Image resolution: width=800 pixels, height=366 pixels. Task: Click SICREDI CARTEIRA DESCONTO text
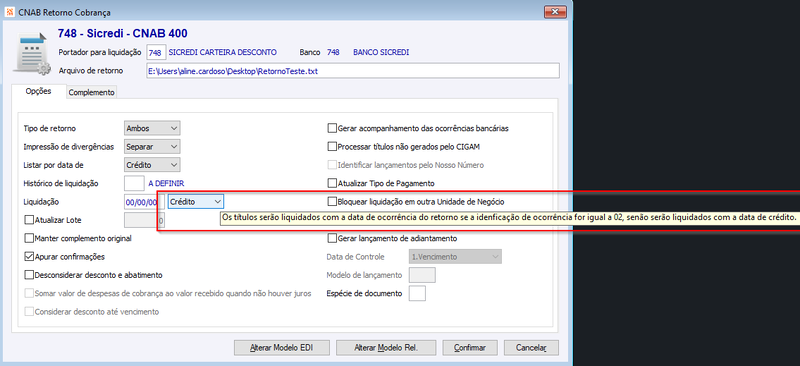[222, 52]
